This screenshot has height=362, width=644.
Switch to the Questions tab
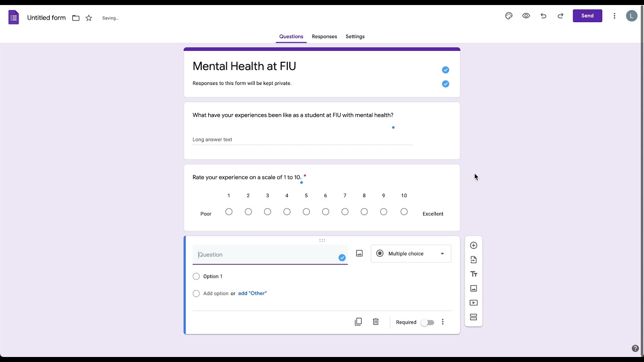tap(291, 37)
